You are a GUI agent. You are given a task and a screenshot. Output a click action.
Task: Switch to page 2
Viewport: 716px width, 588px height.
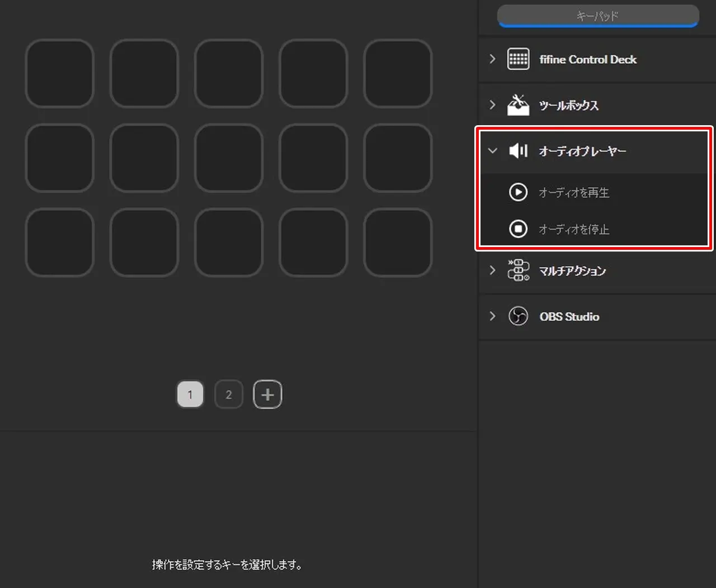point(228,395)
